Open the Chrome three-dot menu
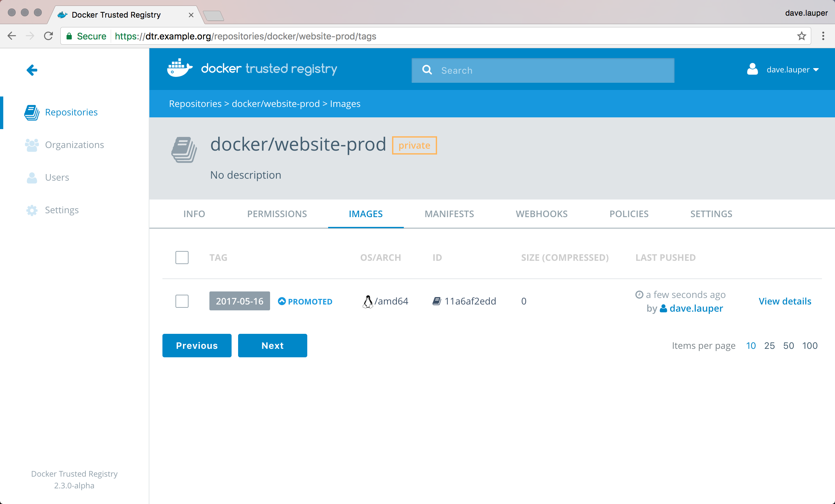 tap(823, 36)
